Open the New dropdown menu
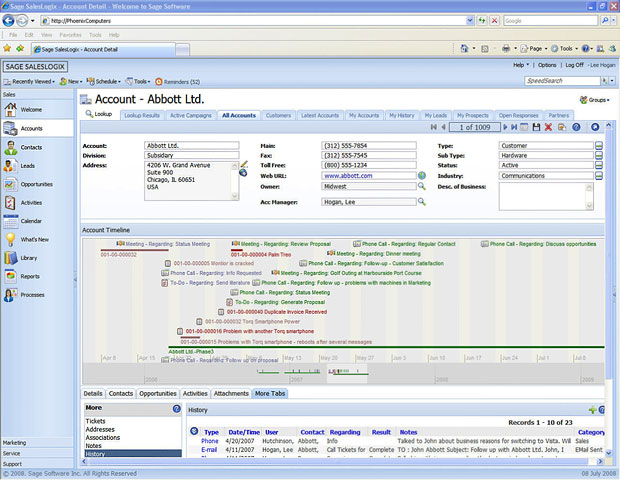Viewport: 620px width, 480px height. pos(71,81)
